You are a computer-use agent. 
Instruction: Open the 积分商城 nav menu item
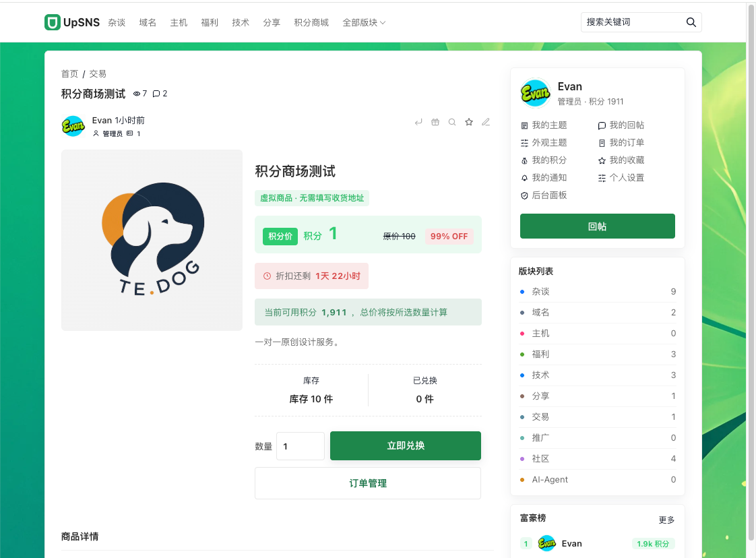point(311,23)
